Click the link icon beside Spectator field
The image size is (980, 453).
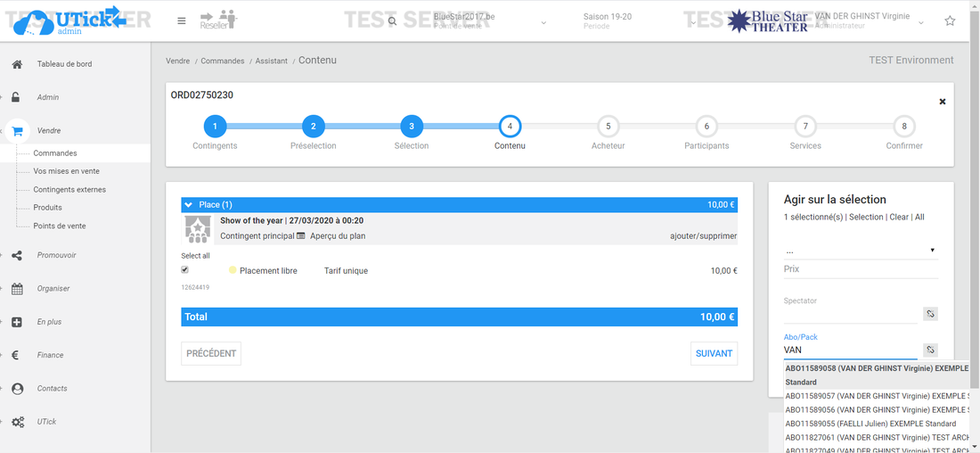[930, 314]
